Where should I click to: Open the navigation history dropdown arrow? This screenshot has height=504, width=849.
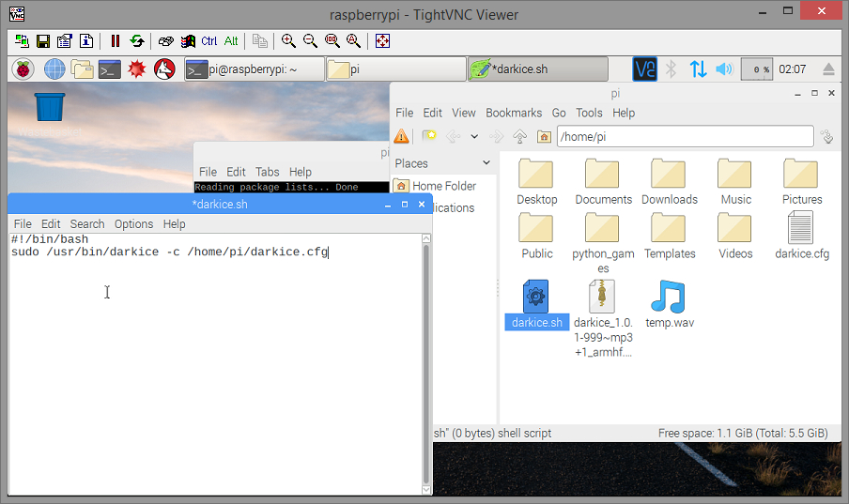click(x=474, y=136)
